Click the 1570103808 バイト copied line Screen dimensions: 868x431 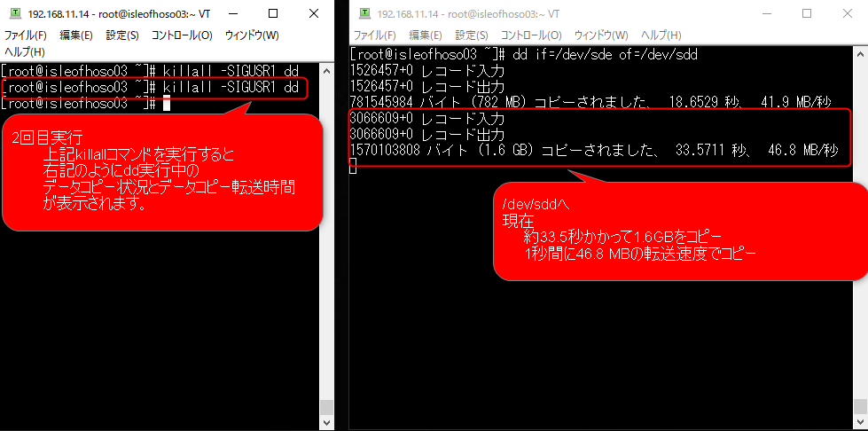(595, 151)
